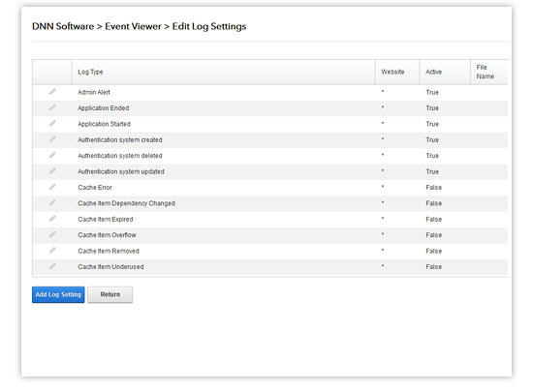The height and width of the screenshot is (392, 533).
Task: Click False value for Cache Item Dependency Changed
Action: (434, 203)
